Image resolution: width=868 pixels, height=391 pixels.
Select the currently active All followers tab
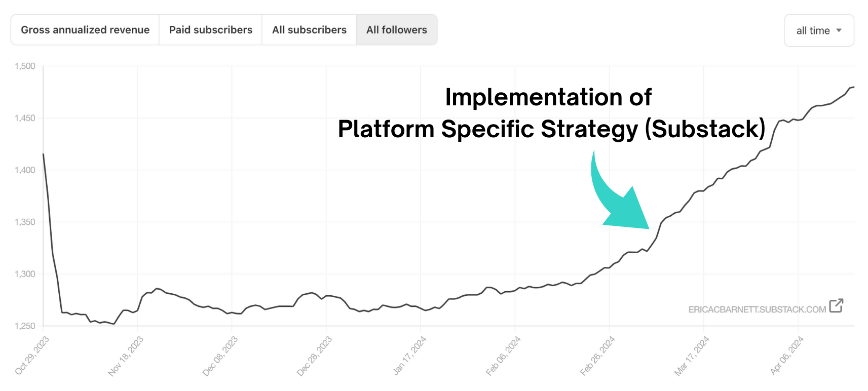click(x=397, y=29)
